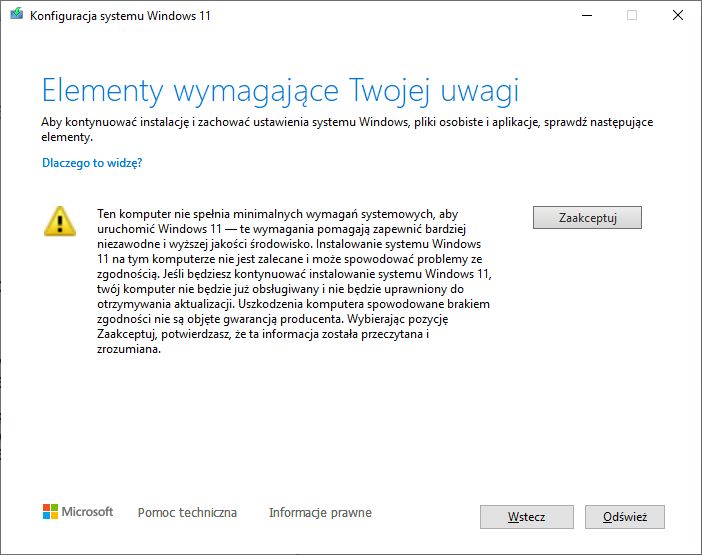702x555 pixels.
Task: Close the Konfiguracja systemu Windows 11 window
Action: [678, 15]
